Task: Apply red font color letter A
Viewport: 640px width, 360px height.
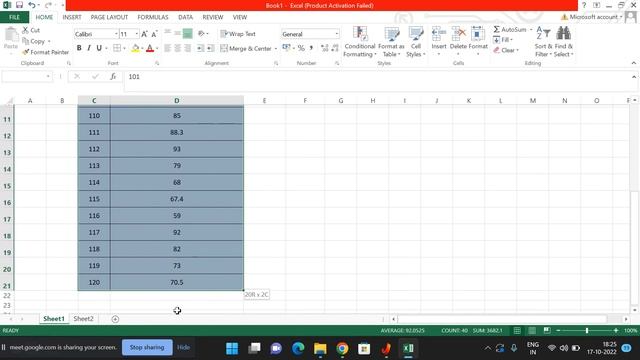Action: pyautogui.click(x=150, y=49)
